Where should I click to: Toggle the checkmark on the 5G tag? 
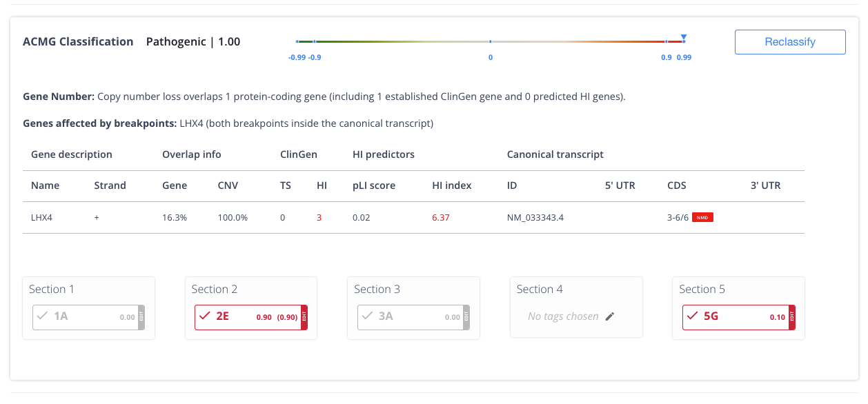pos(692,317)
